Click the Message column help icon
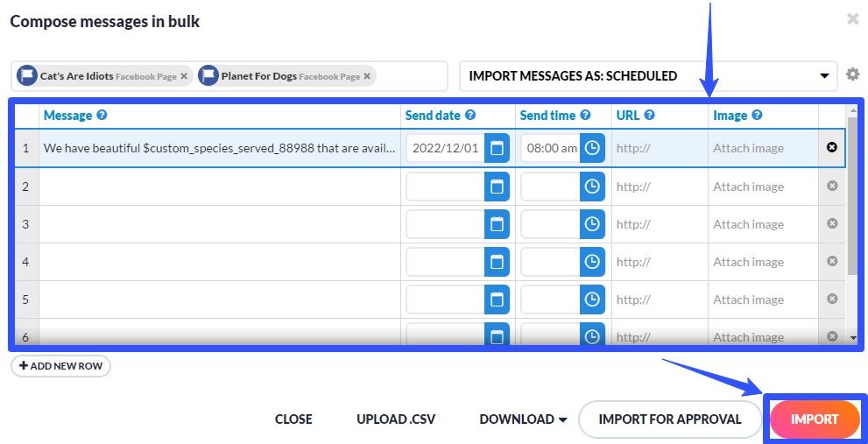This screenshot has height=444, width=868. point(102,116)
